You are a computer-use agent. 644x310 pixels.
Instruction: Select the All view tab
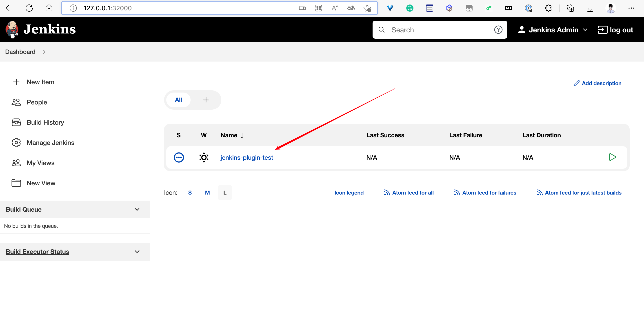click(x=178, y=100)
